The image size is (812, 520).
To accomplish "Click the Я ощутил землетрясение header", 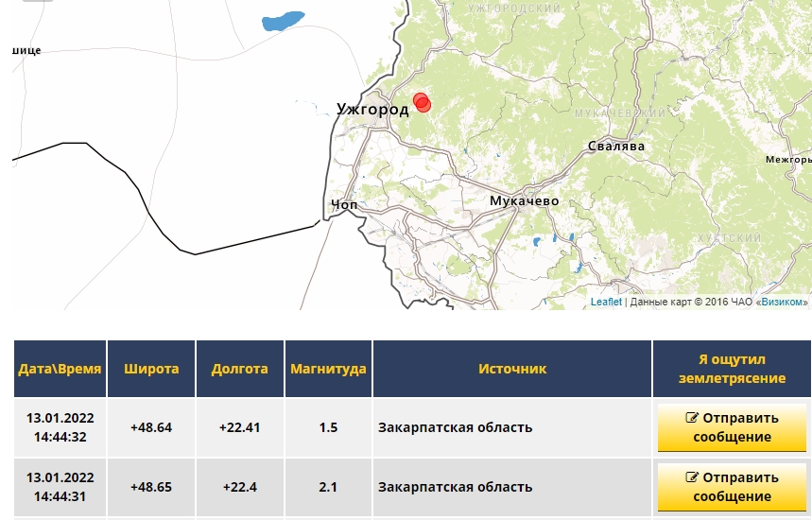I will point(731,369).
